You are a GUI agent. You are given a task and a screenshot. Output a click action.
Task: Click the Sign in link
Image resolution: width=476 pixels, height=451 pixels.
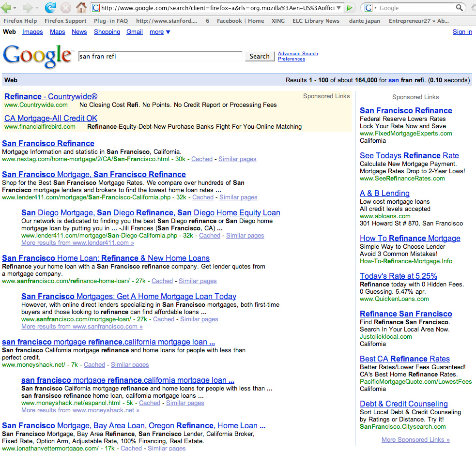tap(462, 32)
